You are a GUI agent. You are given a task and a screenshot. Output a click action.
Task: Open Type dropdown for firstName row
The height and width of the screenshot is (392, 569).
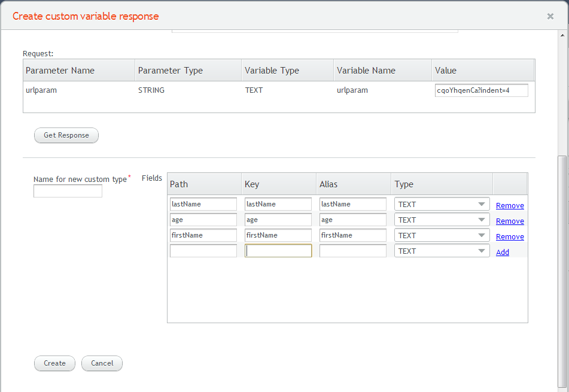tap(442, 235)
